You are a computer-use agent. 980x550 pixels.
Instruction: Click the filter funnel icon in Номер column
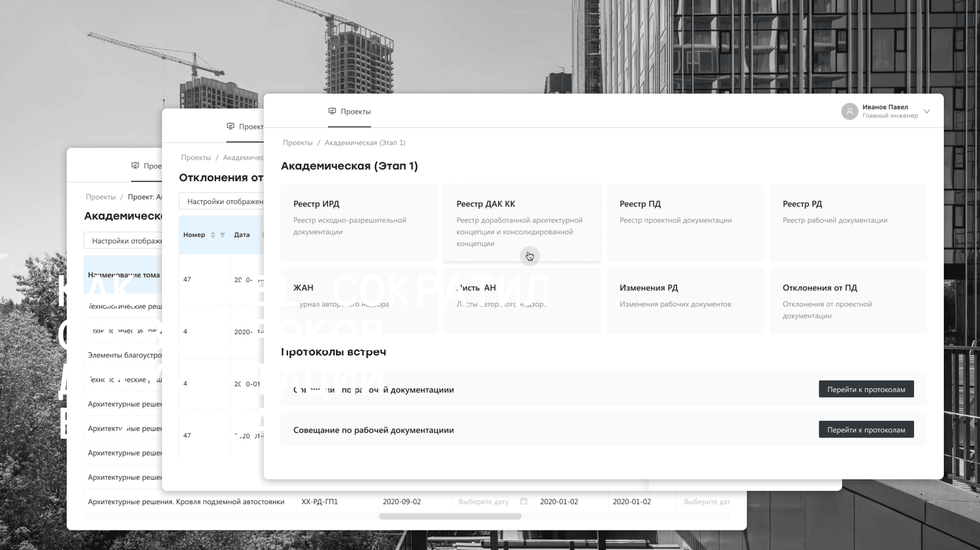point(222,235)
